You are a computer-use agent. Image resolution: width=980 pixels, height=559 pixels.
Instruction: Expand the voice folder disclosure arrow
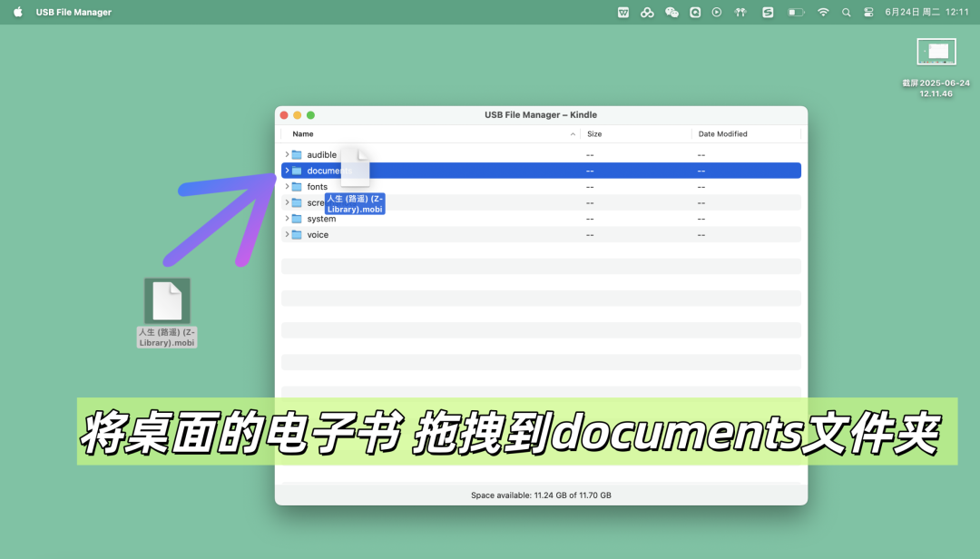[287, 235]
